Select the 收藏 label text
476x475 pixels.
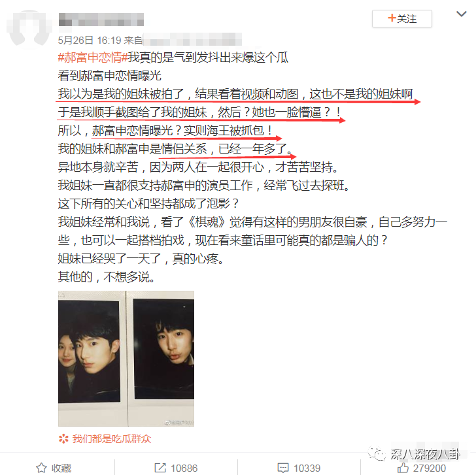[61, 468]
